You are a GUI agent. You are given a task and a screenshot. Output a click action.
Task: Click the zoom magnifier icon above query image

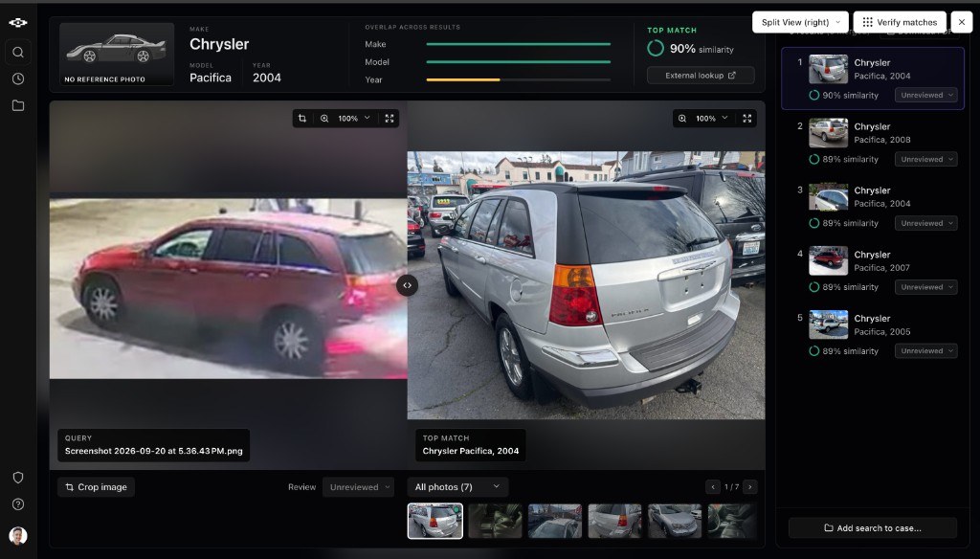[x=324, y=118]
